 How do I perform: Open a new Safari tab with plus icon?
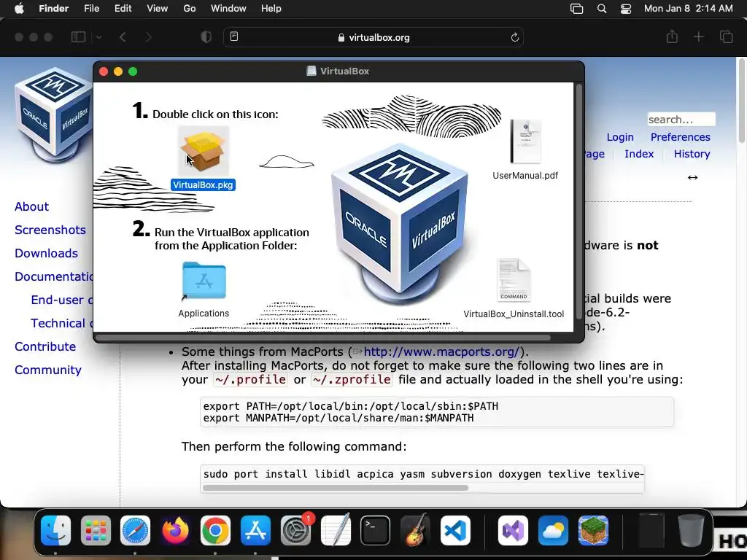click(x=698, y=36)
